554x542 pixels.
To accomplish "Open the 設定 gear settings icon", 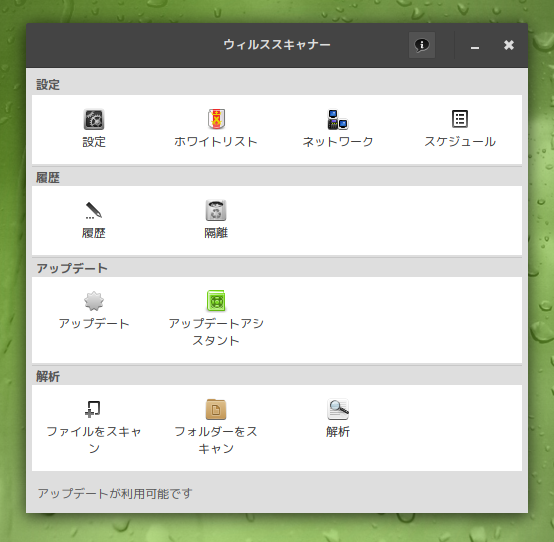I will point(94,119).
